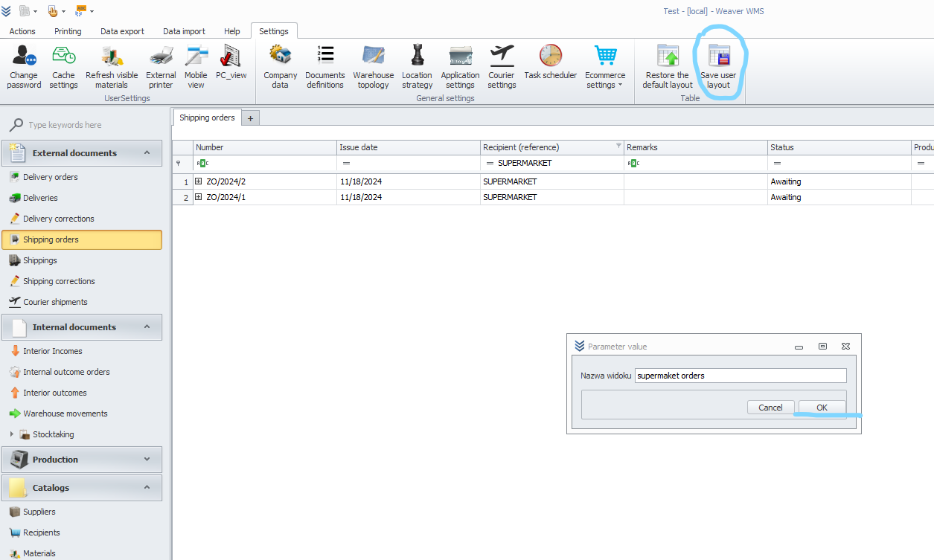Open the Actions ribbon tab
The width and height of the screenshot is (934, 560).
pos(22,31)
